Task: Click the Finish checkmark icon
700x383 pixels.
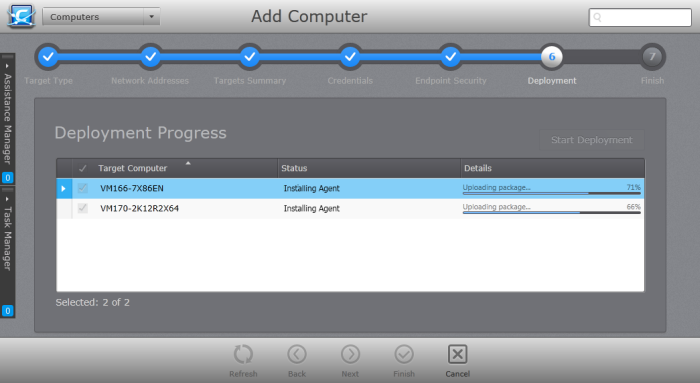Action: click(404, 354)
